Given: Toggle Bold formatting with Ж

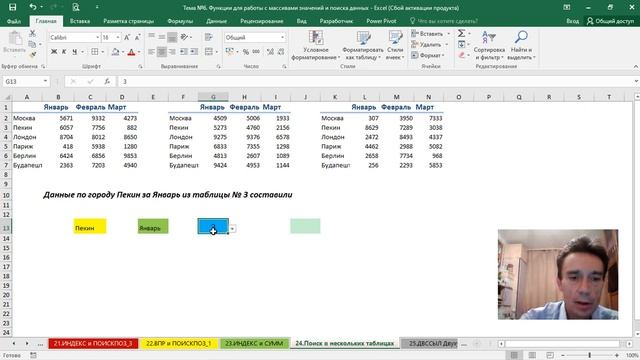Looking at the screenshot, I should [53, 52].
